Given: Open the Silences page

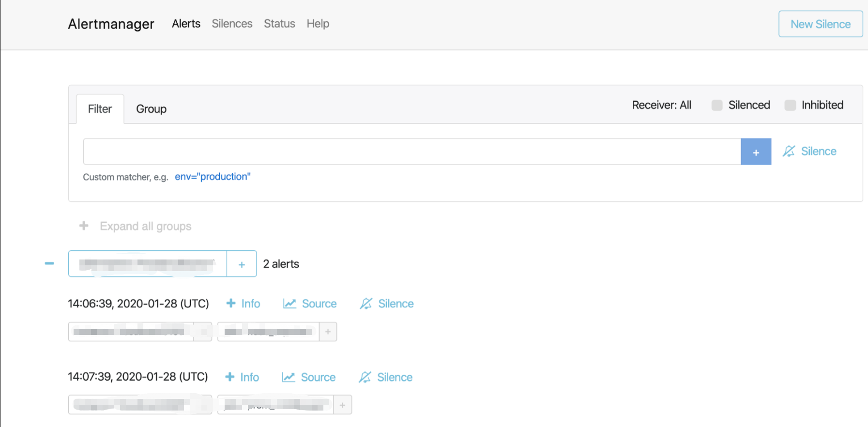Looking at the screenshot, I should [232, 24].
